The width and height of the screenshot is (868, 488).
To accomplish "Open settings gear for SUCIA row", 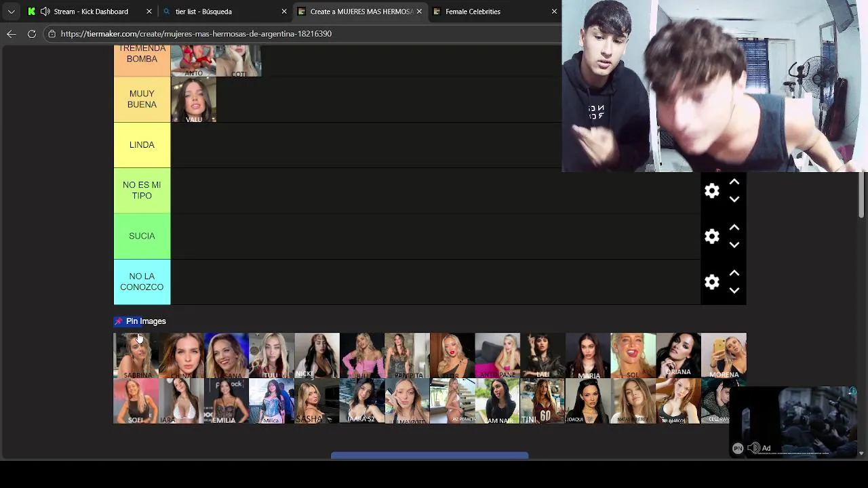I will (711, 237).
